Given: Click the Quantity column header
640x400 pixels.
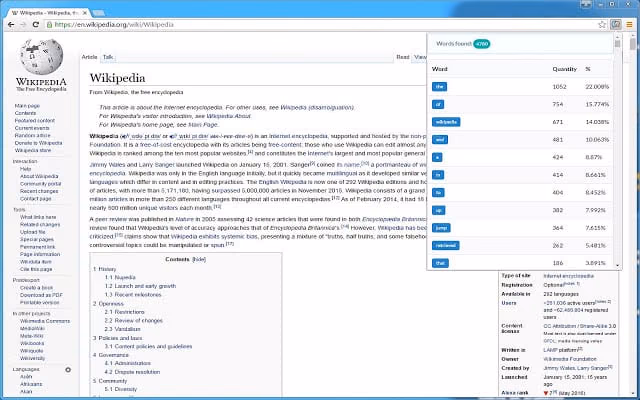Looking at the screenshot, I should [x=564, y=69].
